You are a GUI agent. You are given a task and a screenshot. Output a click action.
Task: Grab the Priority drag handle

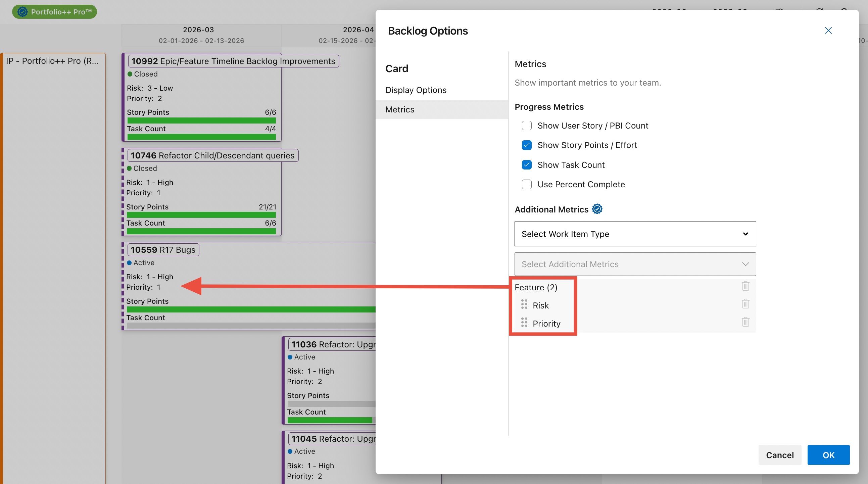(524, 323)
